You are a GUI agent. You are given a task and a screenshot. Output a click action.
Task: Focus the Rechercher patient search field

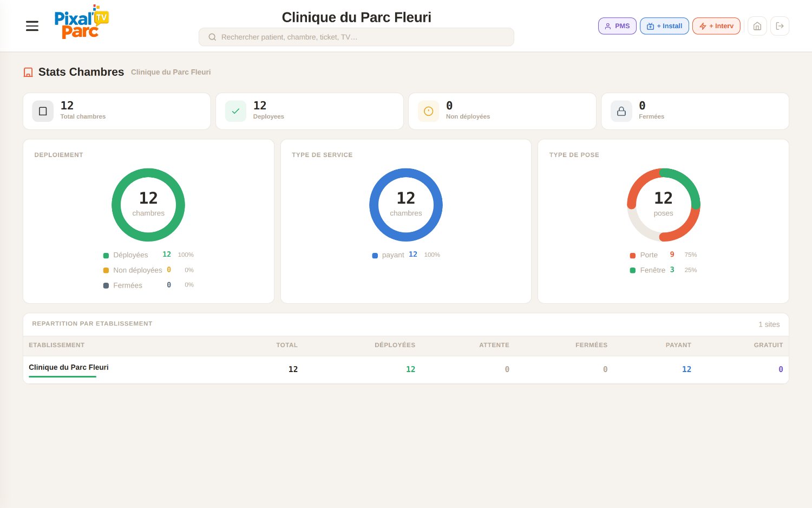(356, 37)
